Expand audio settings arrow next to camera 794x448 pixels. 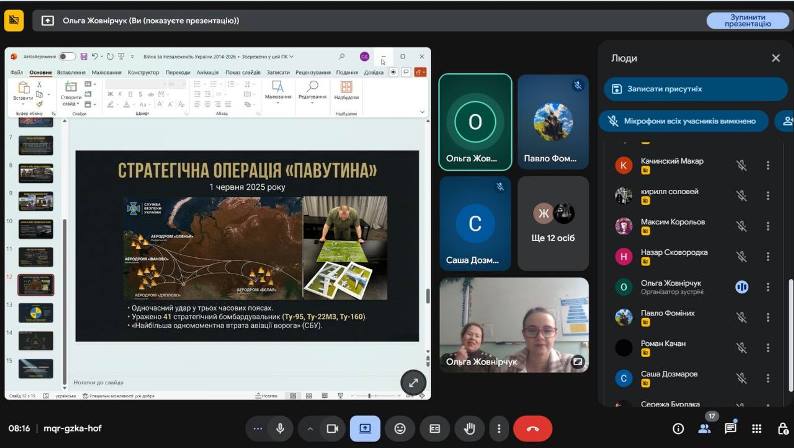(x=310, y=429)
